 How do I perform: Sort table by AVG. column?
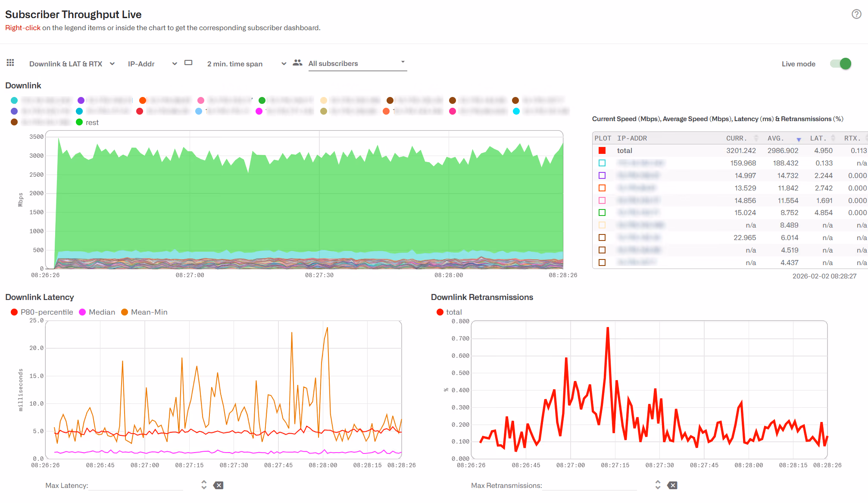pyautogui.click(x=784, y=138)
